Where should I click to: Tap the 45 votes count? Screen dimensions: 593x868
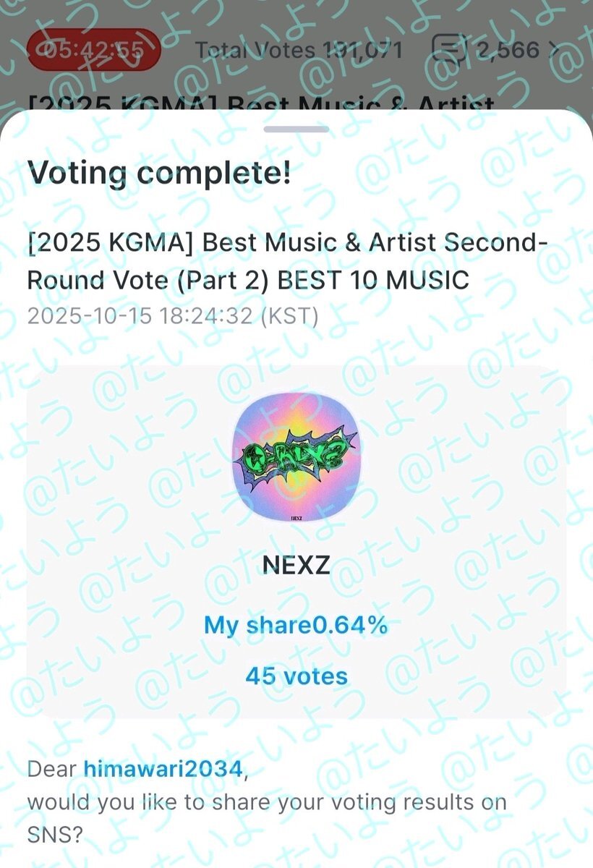pyautogui.click(x=296, y=676)
